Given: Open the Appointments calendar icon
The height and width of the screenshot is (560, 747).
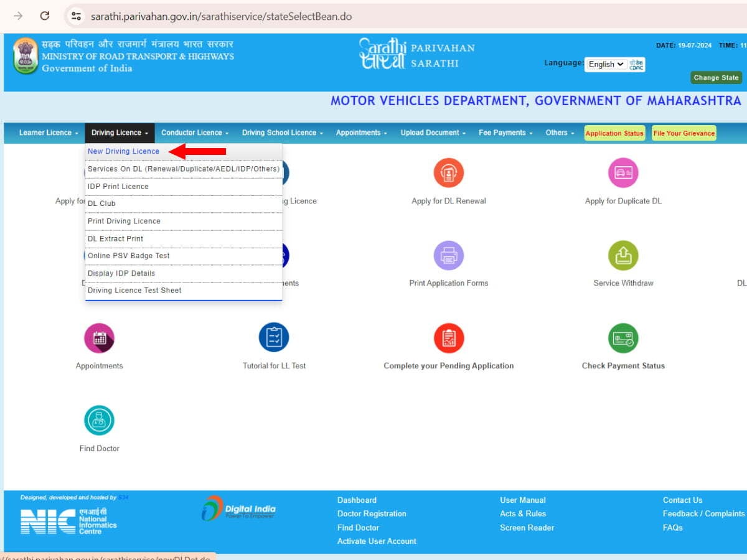Looking at the screenshot, I should coord(99,338).
